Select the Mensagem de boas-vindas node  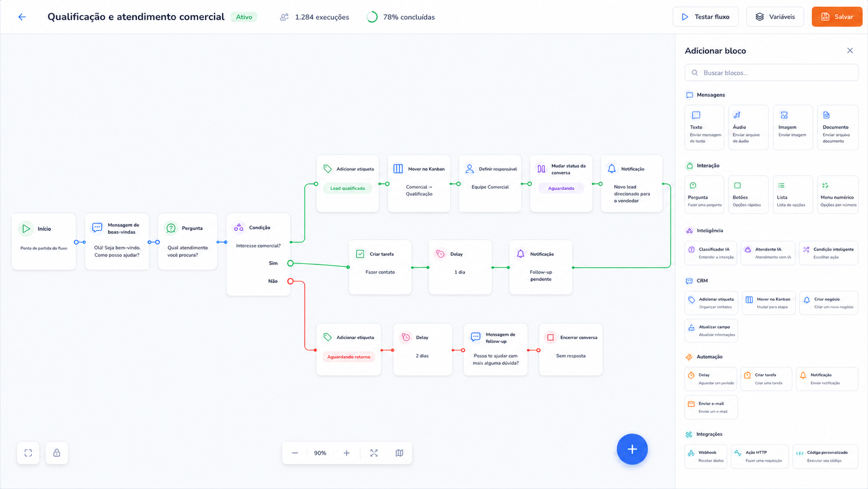[117, 242]
